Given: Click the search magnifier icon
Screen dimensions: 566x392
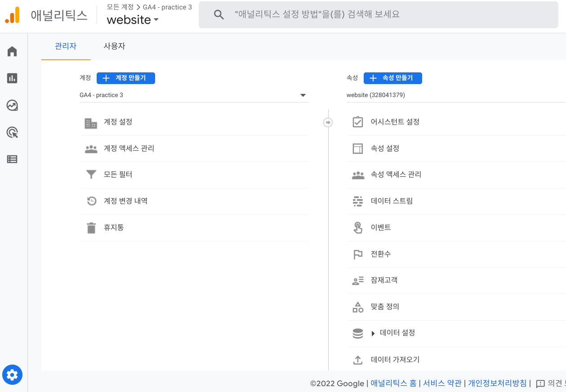Looking at the screenshot, I should click(219, 14).
